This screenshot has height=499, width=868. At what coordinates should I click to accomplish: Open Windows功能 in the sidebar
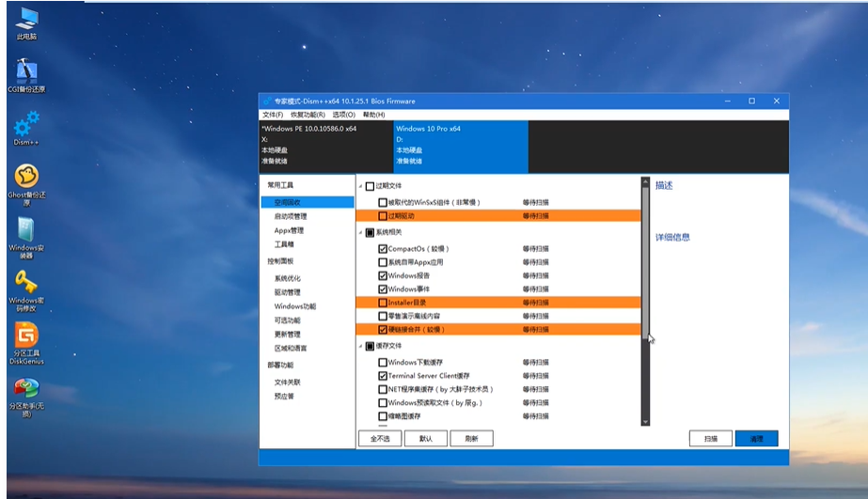tap(295, 306)
